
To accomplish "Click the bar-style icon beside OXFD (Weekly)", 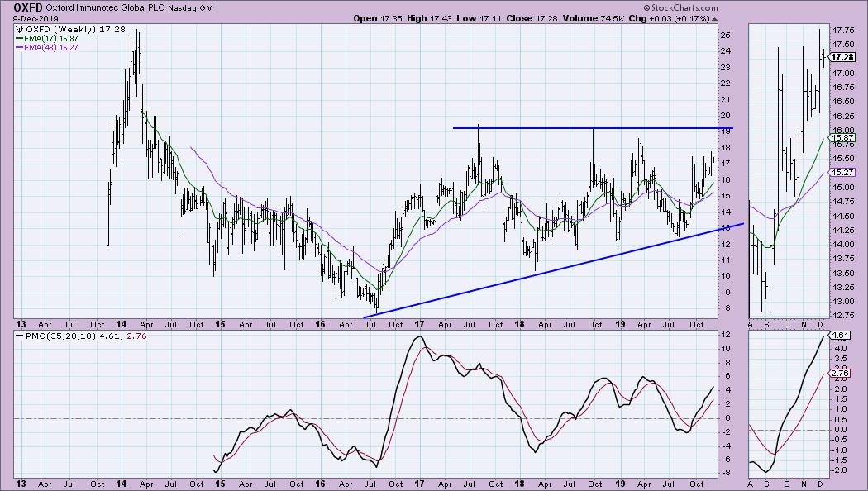I will coord(19,29).
